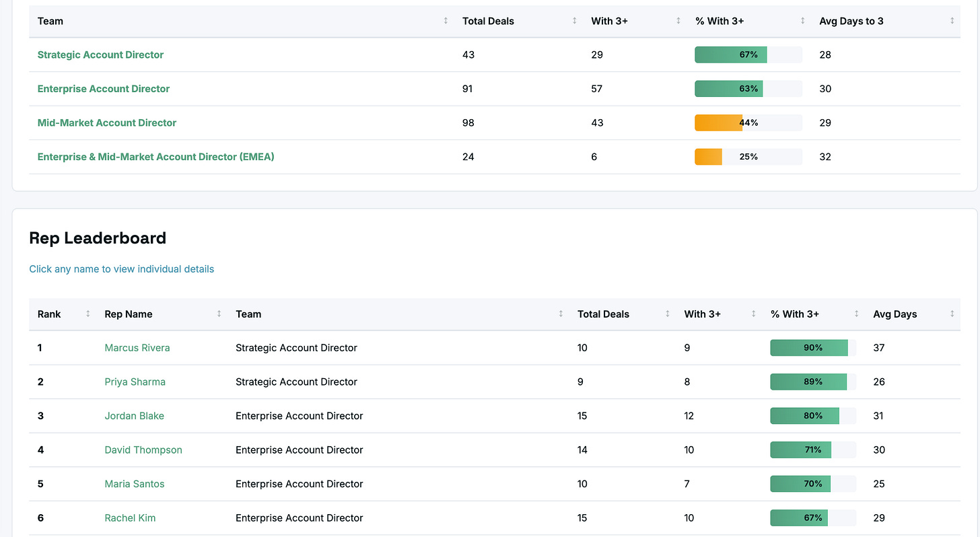Sort leaderboard by Rank icon
Viewport: 980px width, 537px height.
(x=87, y=314)
